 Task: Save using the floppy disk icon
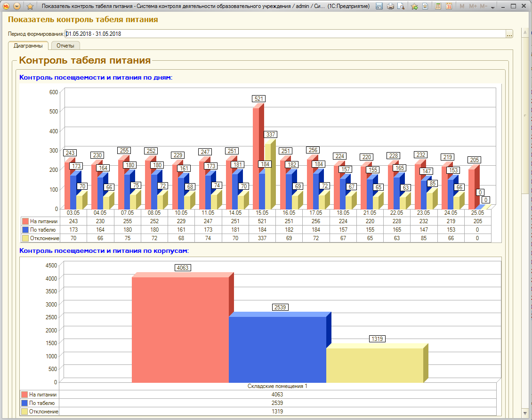pyautogui.click(x=379, y=6)
